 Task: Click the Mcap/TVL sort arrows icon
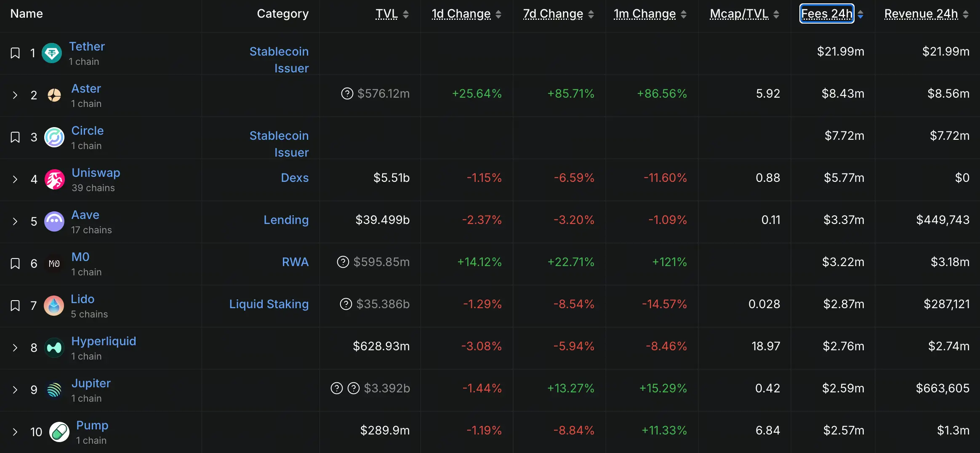click(x=776, y=14)
